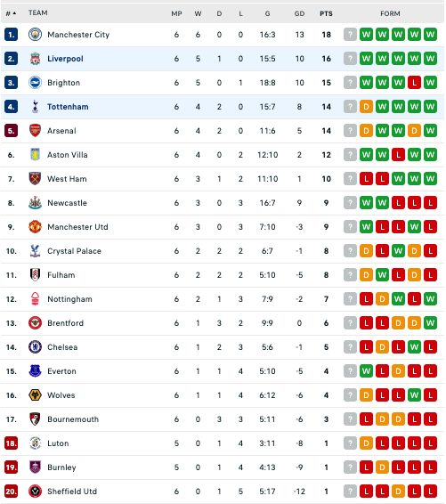Click the TEAM column header

38,12
